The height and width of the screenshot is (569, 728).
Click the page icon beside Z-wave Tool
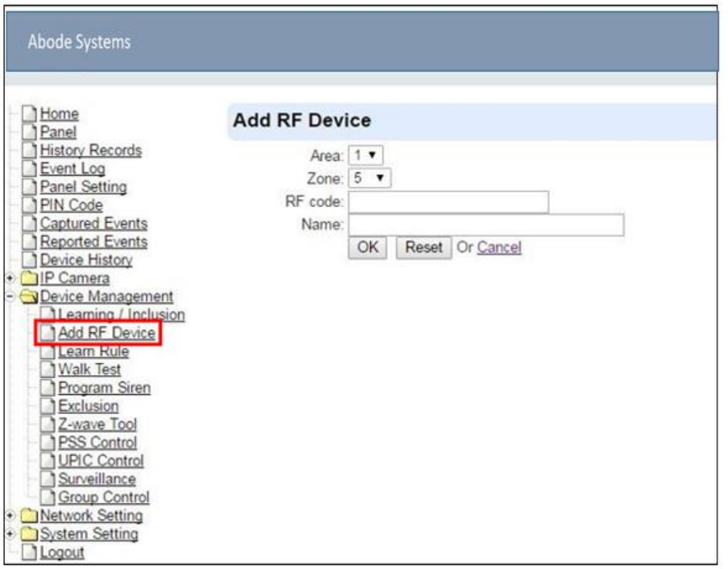pos(48,425)
